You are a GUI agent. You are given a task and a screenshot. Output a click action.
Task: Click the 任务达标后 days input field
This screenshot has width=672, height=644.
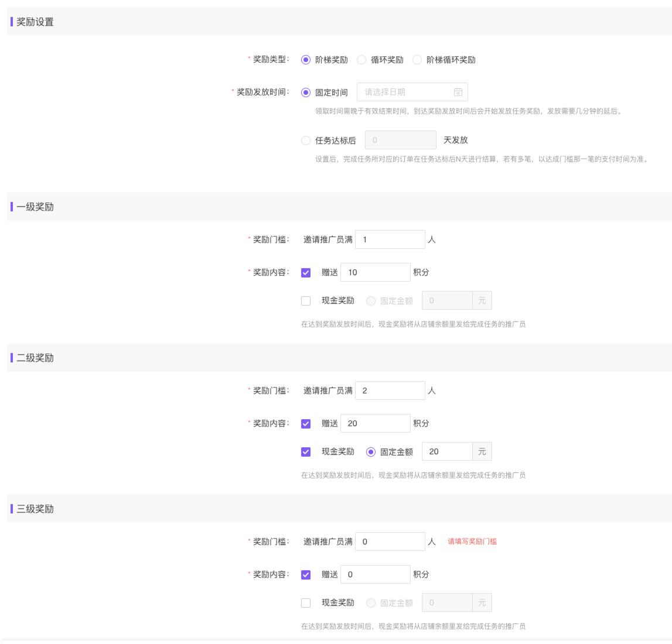(x=400, y=141)
